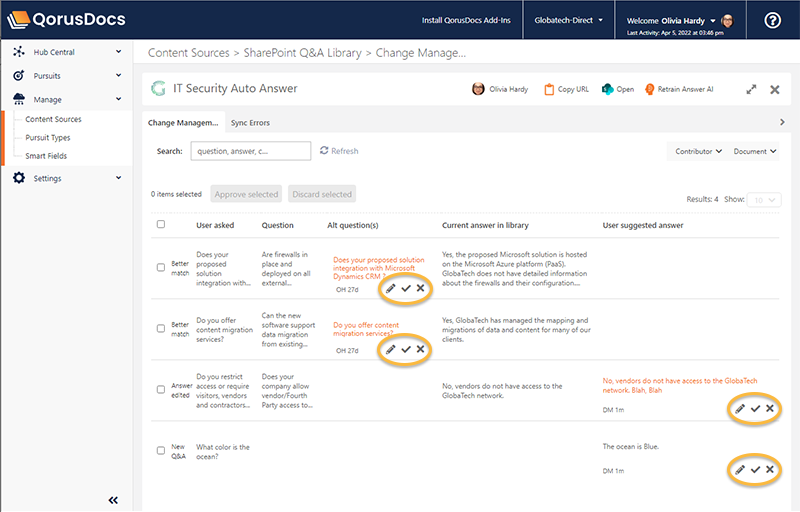This screenshot has width=800, height=512.
Task: Expand the Hub Central menu chevron
Action: click(118, 52)
